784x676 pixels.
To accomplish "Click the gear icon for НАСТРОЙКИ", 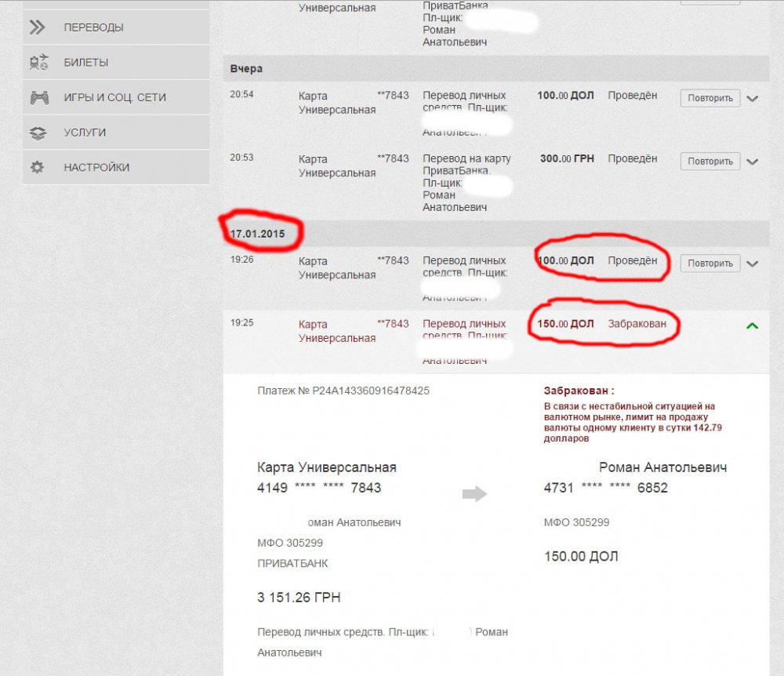I will [x=38, y=167].
